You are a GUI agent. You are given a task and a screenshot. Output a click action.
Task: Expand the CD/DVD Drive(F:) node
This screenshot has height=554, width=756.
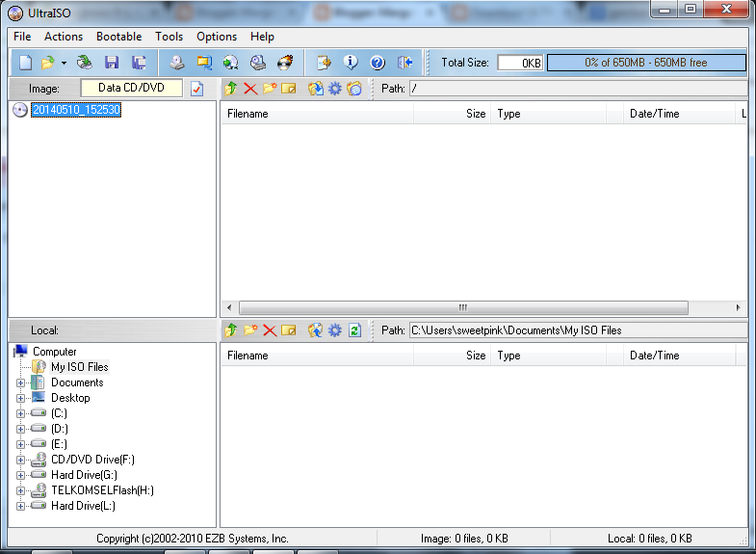(20, 460)
